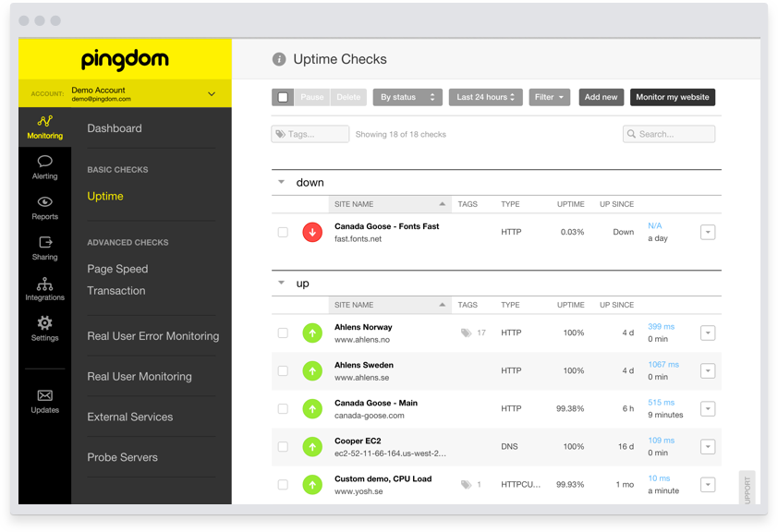Sort by SITE NAME in the down group
This screenshot has height=532, width=778.
point(390,204)
